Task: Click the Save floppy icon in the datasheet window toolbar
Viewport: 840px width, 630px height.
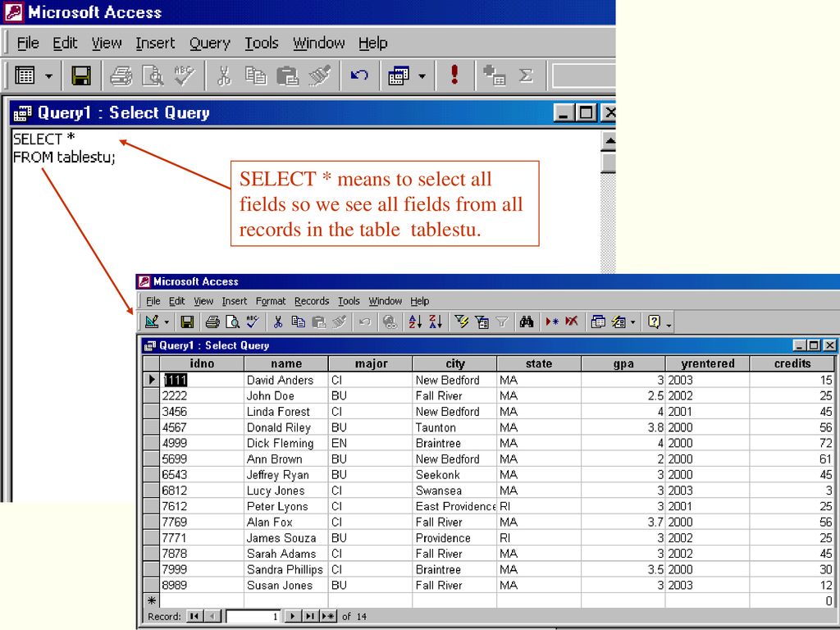Action: 187,322
